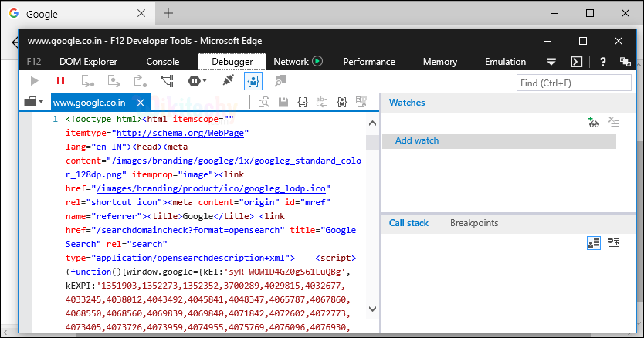Click the Disconnect debugger plug icon
Screen dimensions: 644x338
tap(228, 80)
